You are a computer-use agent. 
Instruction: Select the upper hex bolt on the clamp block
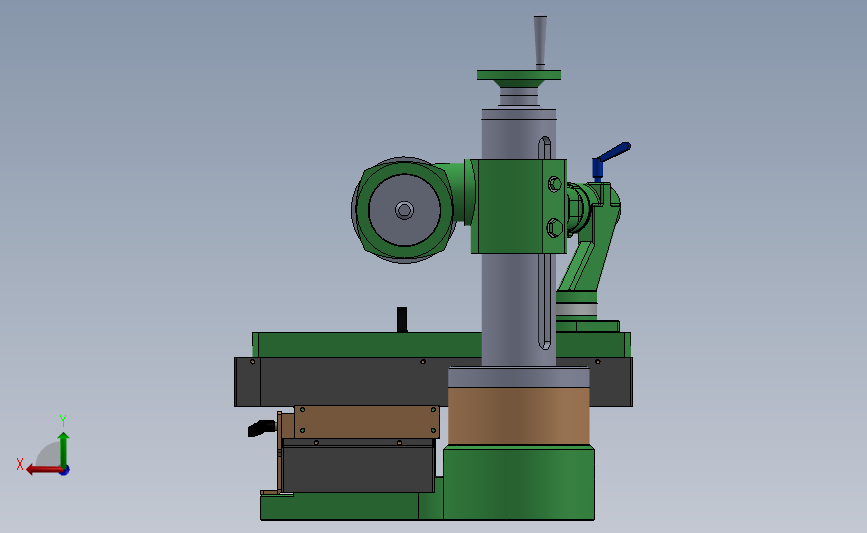pyautogui.click(x=555, y=184)
